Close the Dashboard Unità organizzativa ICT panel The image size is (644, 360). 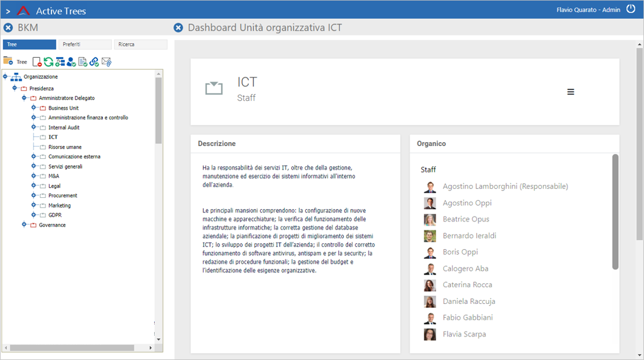(x=178, y=28)
